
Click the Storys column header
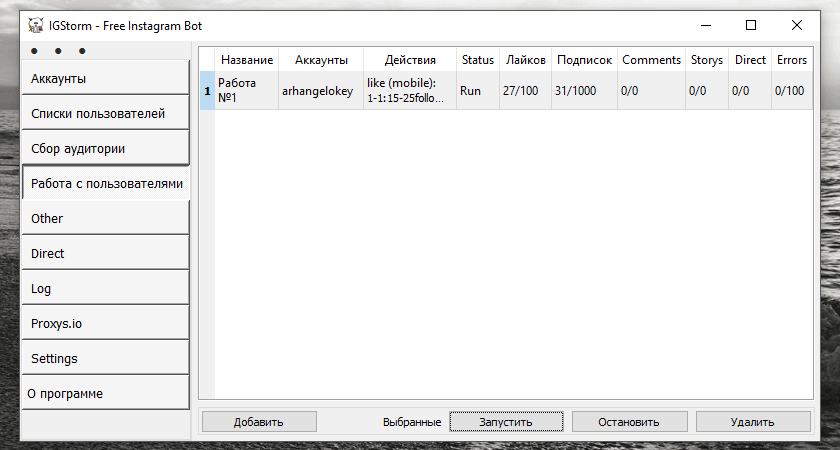(707, 59)
